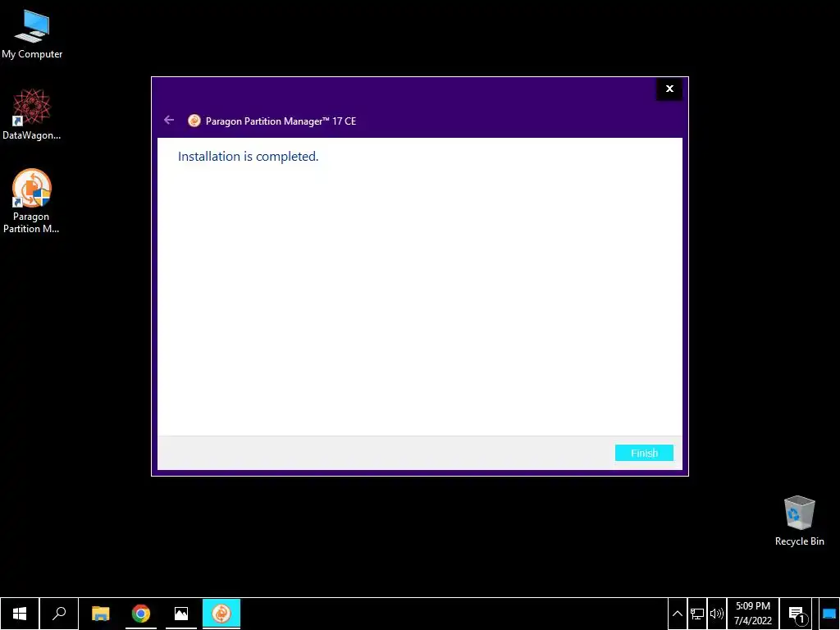Click the Finish button in installer
This screenshot has width=840, height=630.
(x=644, y=453)
